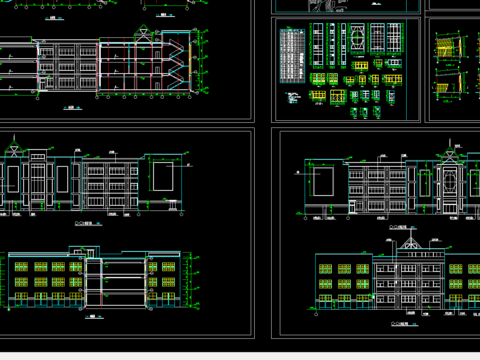This screenshot has height=360, width=480.
Task: Select the pyramid skylight on the lower-right elevation
Action: click(410, 243)
